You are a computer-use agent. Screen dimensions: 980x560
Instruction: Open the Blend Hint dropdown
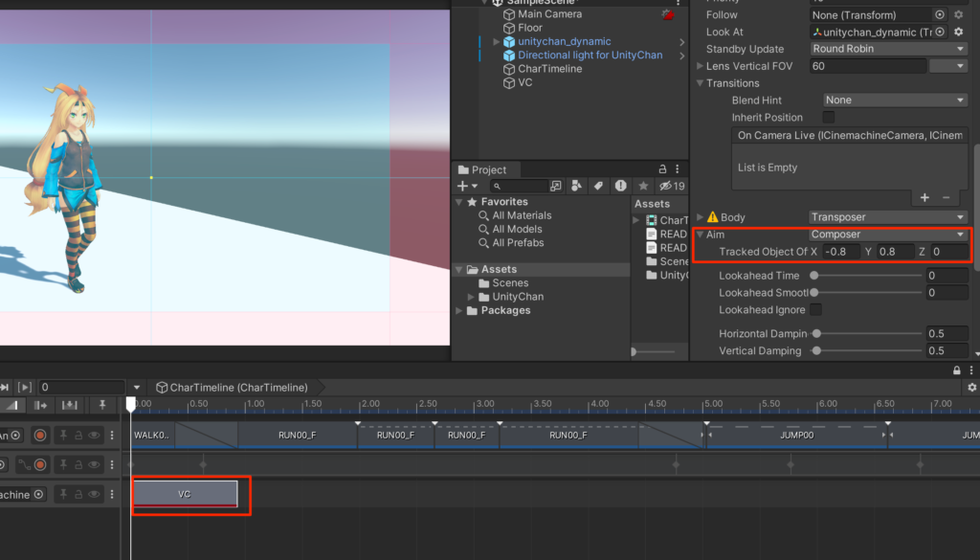pyautogui.click(x=895, y=100)
